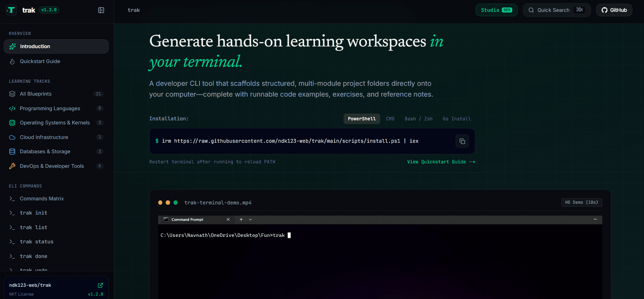
Task: Open All Blueprints track
Action: coord(56,94)
